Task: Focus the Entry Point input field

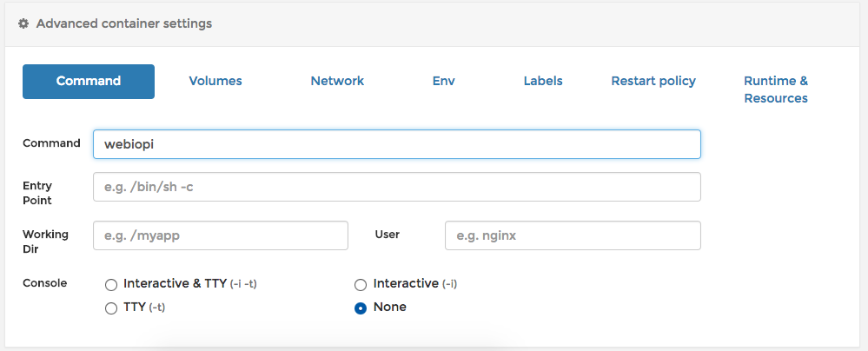Action: [396, 187]
